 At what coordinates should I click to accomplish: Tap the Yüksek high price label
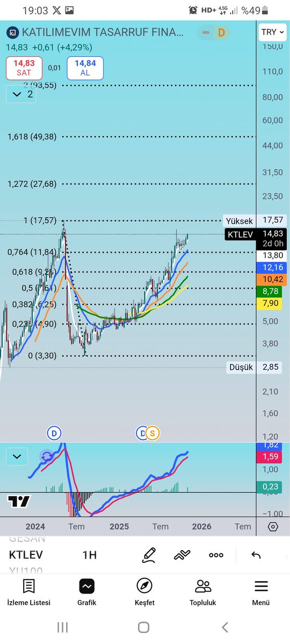(240, 221)
